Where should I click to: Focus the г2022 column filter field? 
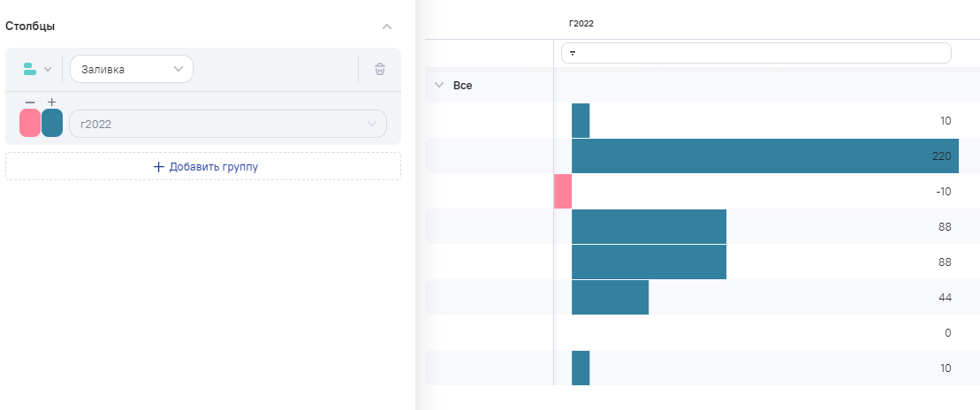click(760, 53)
